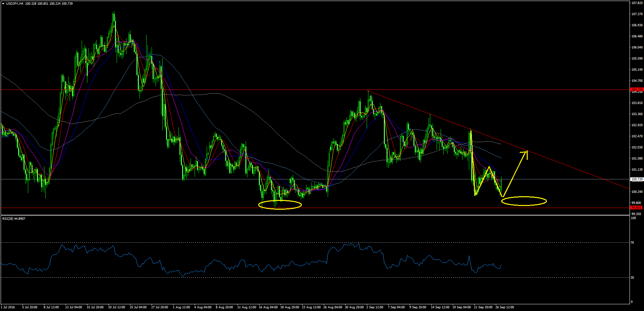Click the 18 Aug 20:00 time label

289,307
